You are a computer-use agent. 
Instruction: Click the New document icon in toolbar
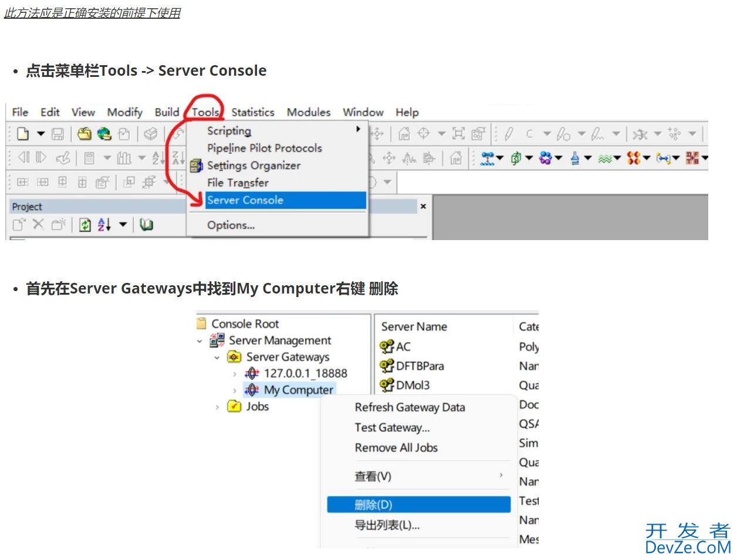click(23, 134)
